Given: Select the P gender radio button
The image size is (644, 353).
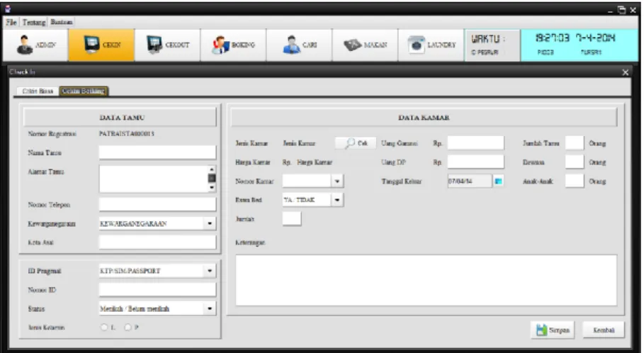Looking at the screenshot, I should [128, 327].
